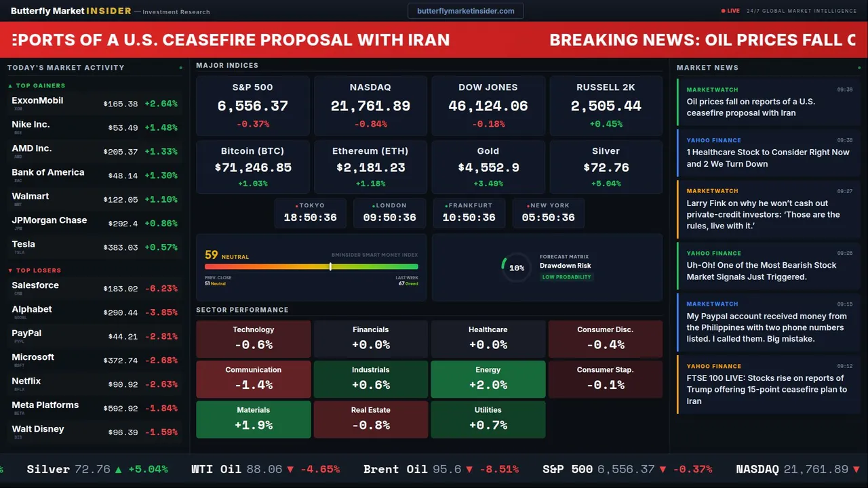
Task: Select the Technology sector tile
Action: 254,339
